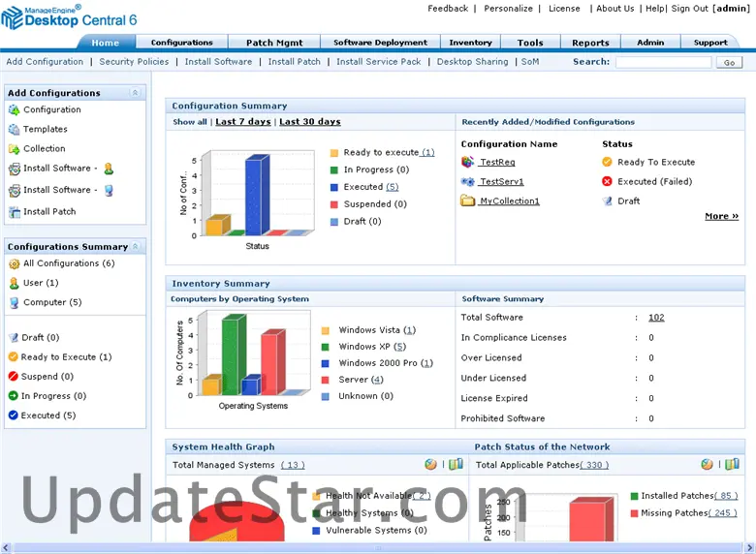Click the TestReg configuration icon
Image resolution: width=756 pixels, height=554 pixels.
pyautogui.click(x=468, y=162)
